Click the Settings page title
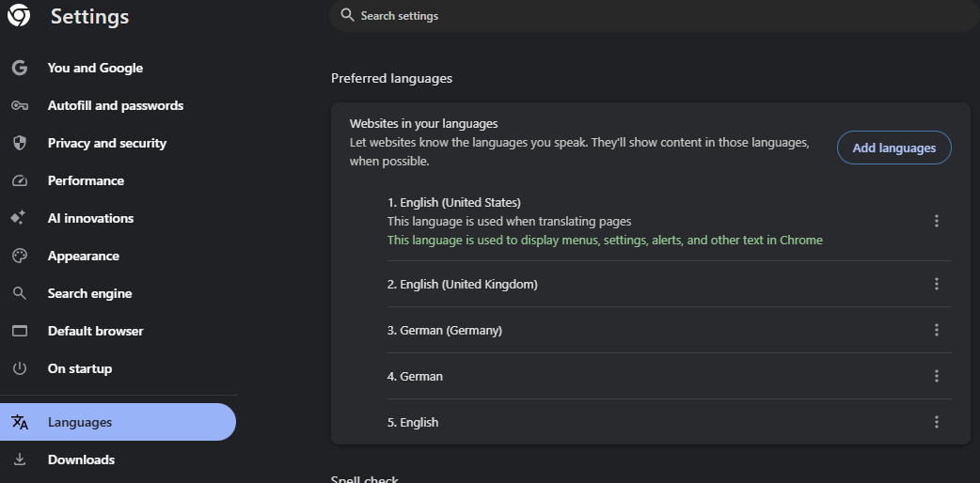 [90, 16]
